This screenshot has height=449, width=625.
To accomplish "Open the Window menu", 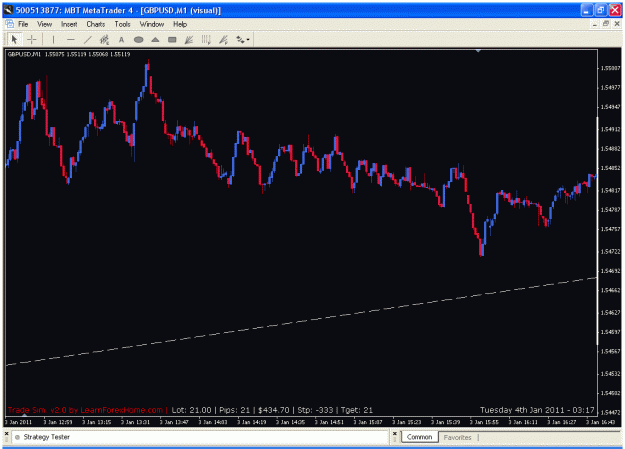I will click(x=151, y=24).
